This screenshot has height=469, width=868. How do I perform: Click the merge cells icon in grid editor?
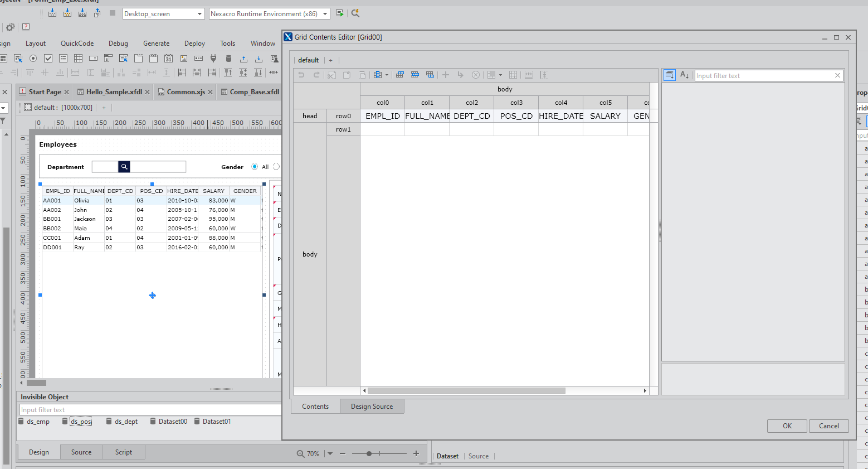click(x=491, y=75)
